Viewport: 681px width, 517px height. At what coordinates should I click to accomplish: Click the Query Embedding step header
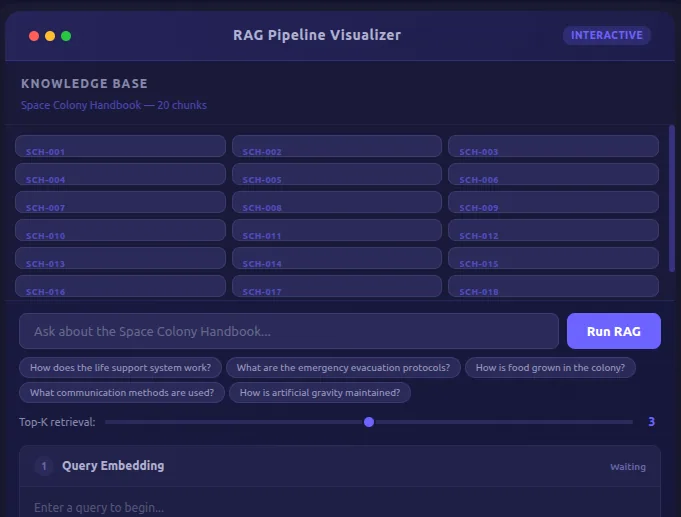click(x=340, y=466)
